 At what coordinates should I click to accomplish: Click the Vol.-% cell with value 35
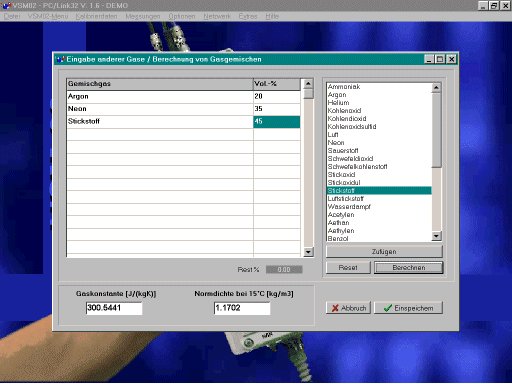coord(277,109)
